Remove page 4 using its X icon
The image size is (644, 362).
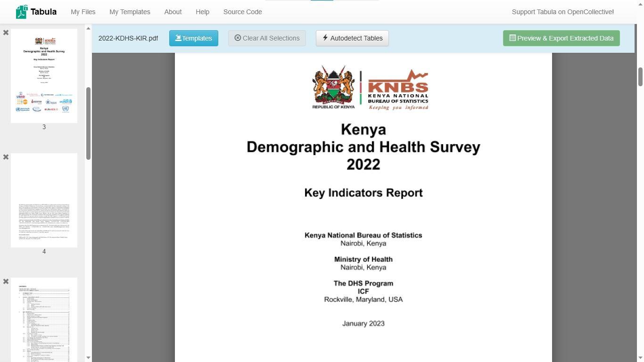pos(6,157)
